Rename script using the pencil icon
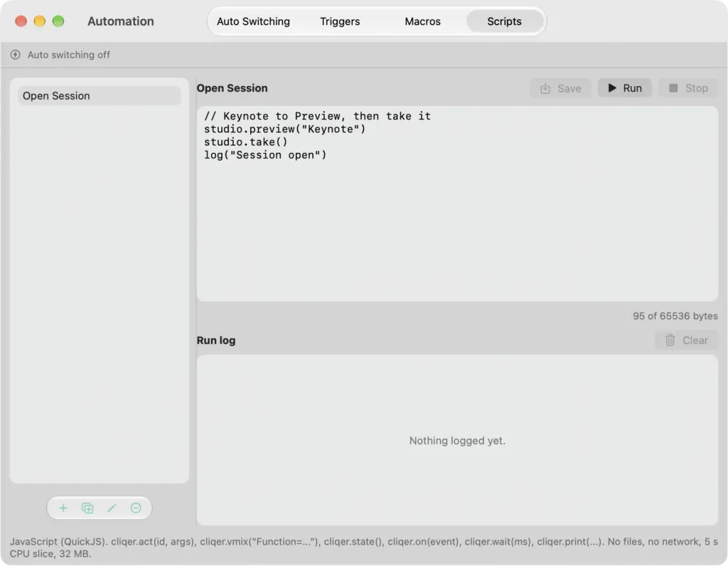Screen dimensions: 728x566 click(x=112, y=508)
